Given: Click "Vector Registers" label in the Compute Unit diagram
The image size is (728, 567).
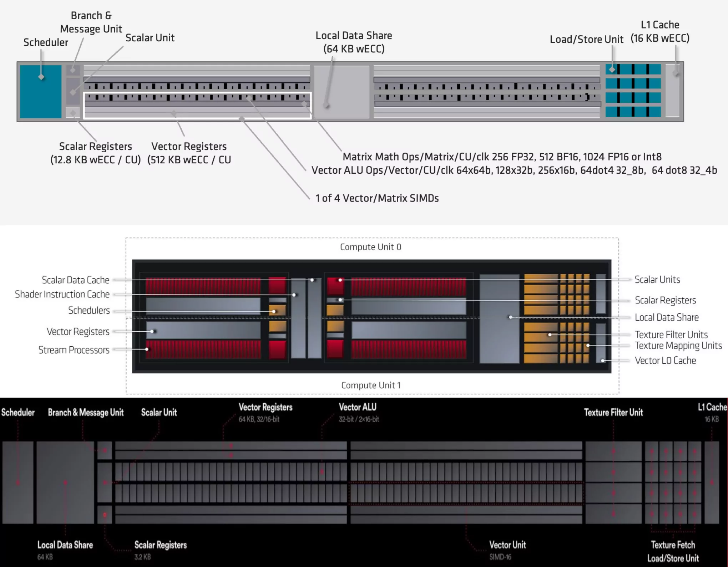Looking at the screenshot, I should [78, 332].
